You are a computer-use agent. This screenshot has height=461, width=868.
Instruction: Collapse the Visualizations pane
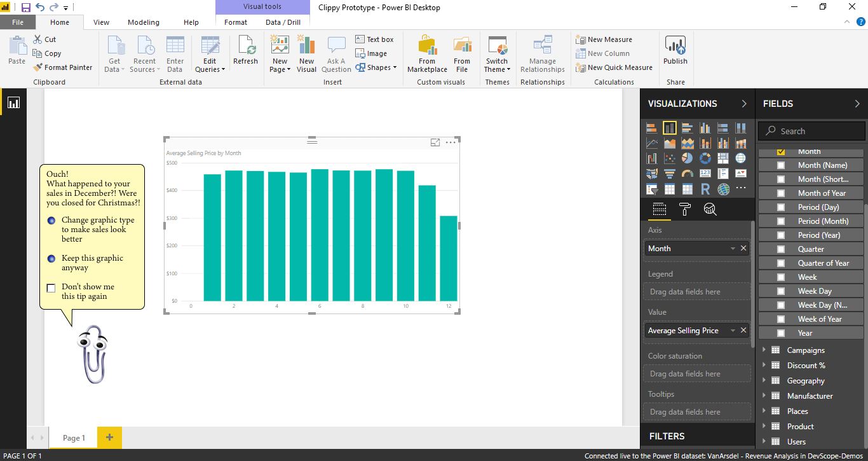pos(744,104)
